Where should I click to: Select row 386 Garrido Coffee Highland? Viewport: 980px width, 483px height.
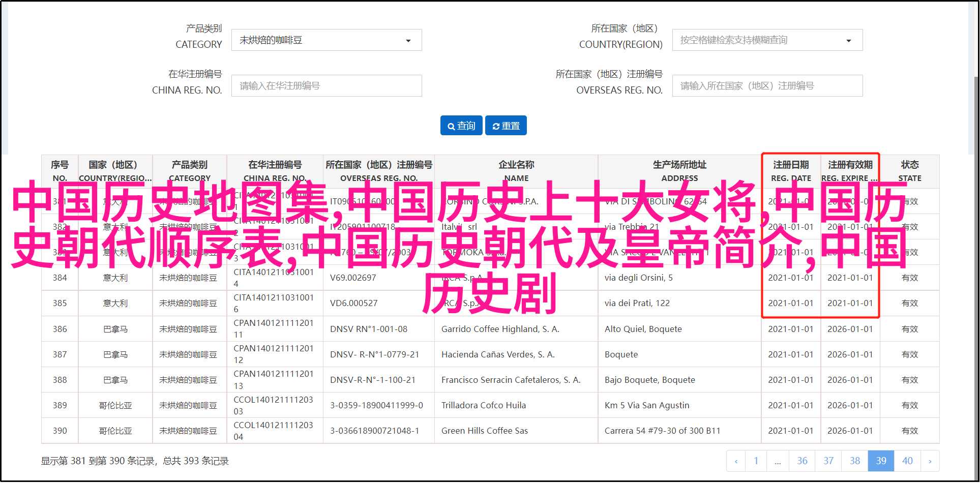tap(500, 329)
